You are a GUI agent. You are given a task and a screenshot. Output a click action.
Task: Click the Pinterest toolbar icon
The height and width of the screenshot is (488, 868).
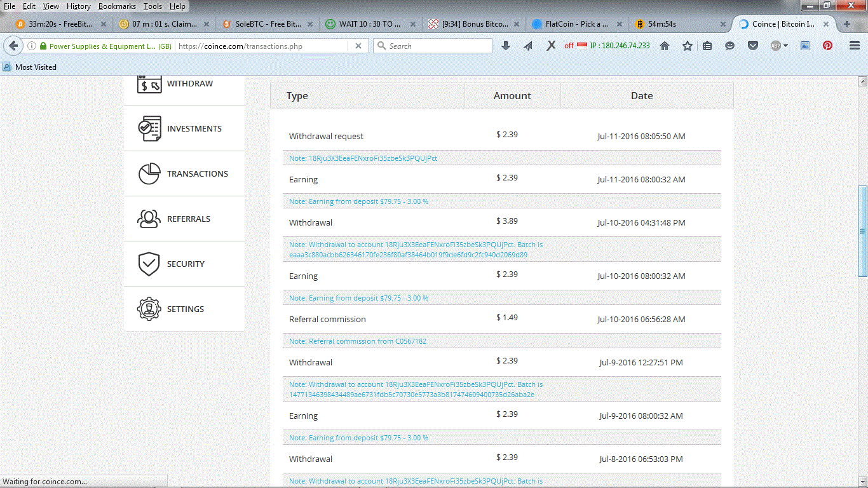(827, 46)
